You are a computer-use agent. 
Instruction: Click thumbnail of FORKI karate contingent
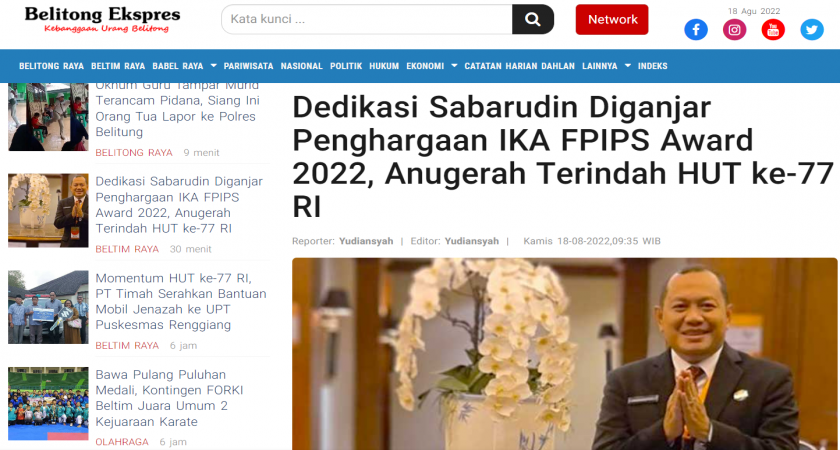48,403
